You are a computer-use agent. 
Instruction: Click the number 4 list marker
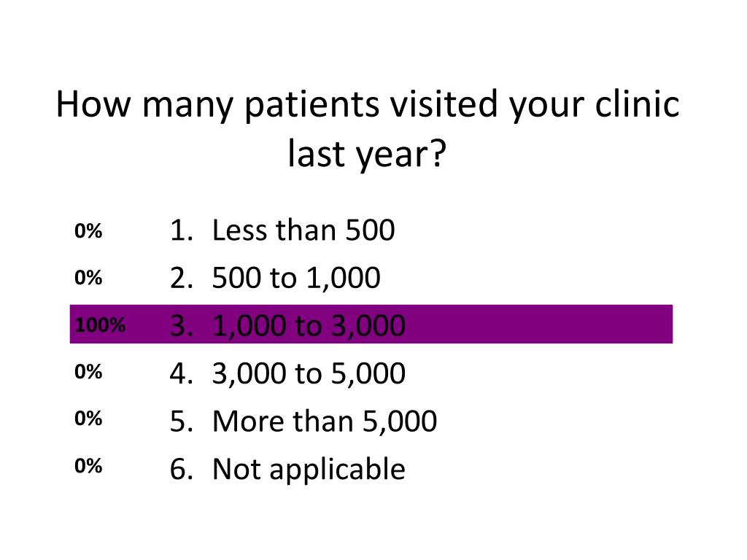(182, 373)
